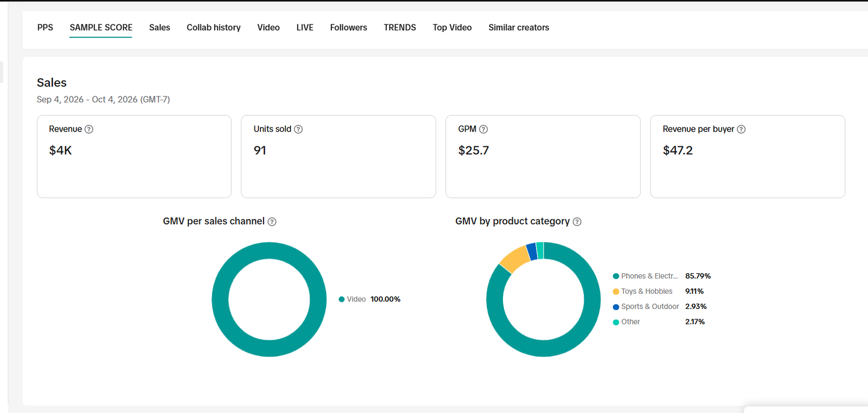Click the 2.93% category percentage
The image size is (868, 413).
coord(696,307)
